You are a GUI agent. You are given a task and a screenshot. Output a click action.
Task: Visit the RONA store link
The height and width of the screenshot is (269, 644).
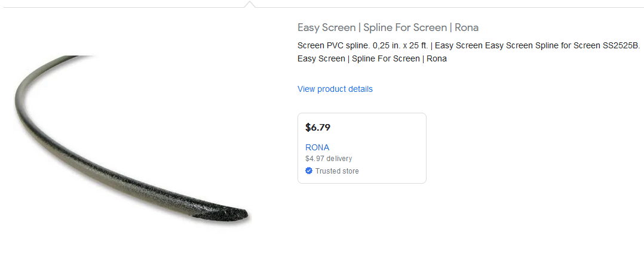coord(317,147)
